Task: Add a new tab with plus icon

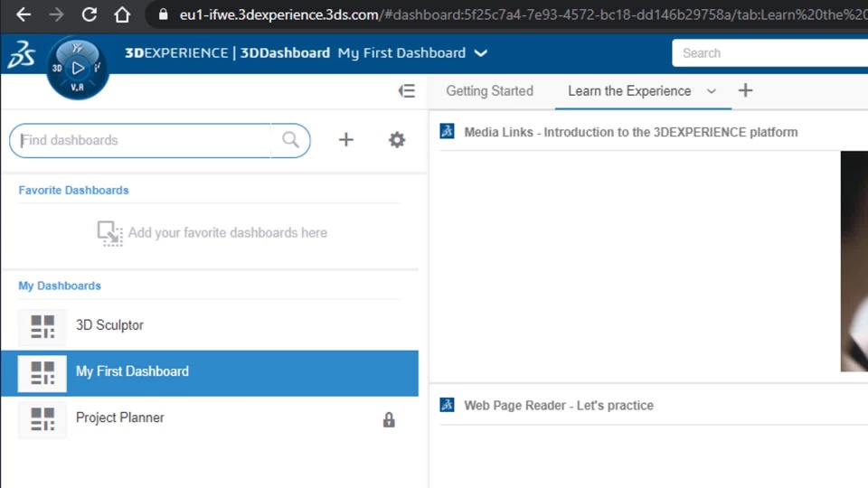Action: tap(745, 90)
